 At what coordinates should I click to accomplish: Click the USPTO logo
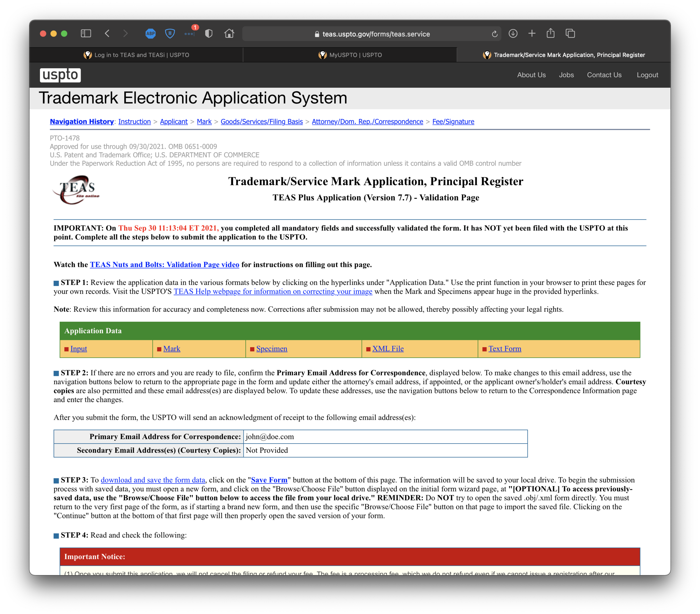(60, 75)
